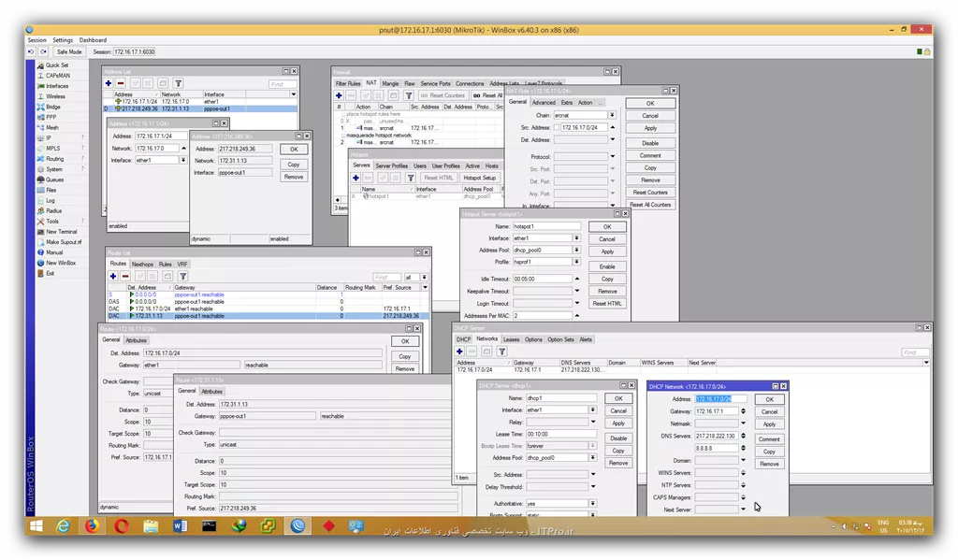Viewport: 958px width, 560px height.
Task: Open Interface dropdown in Hotspot Server dialog
Action: (576, 238)
